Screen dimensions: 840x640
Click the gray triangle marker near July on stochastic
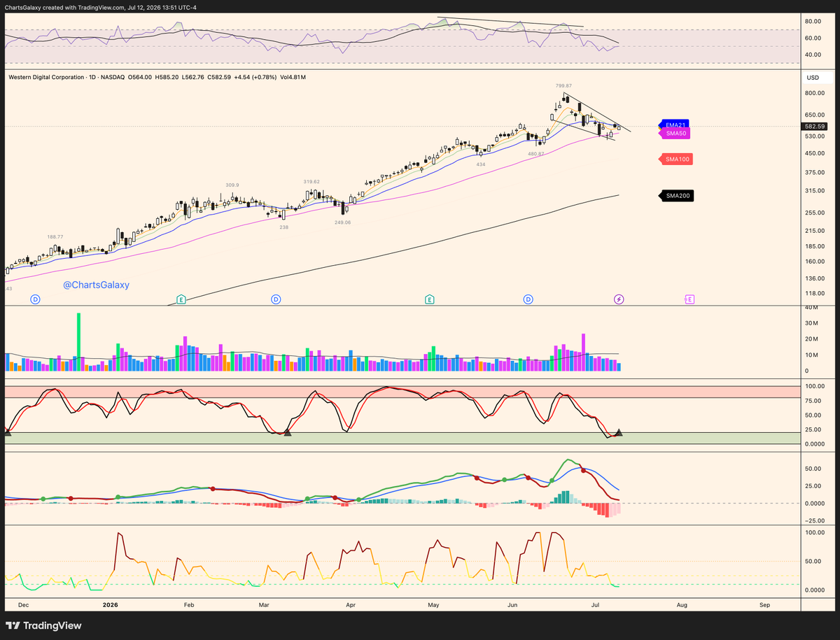[x=619, y=433]
